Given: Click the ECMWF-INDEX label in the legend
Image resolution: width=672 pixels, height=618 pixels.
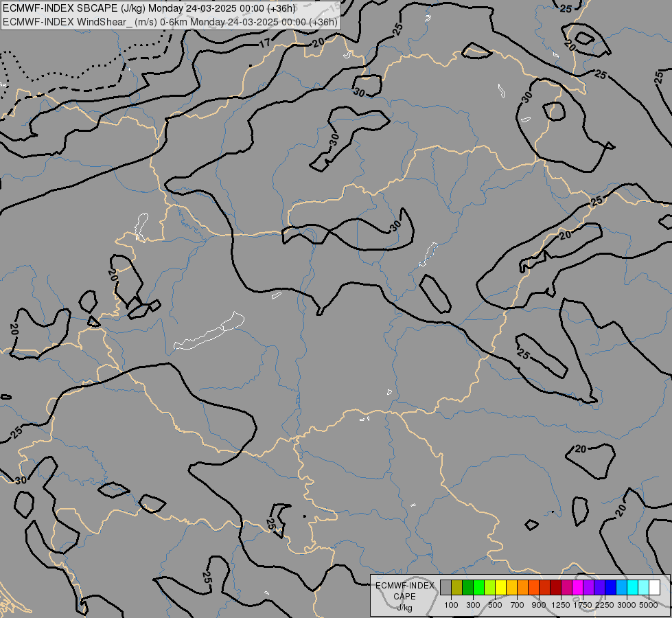Looking at the screenshot, I should (404, 586).
